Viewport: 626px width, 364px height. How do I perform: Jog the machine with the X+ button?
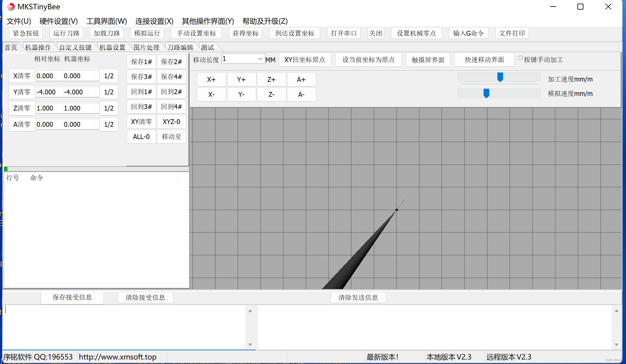pos(211,79)
